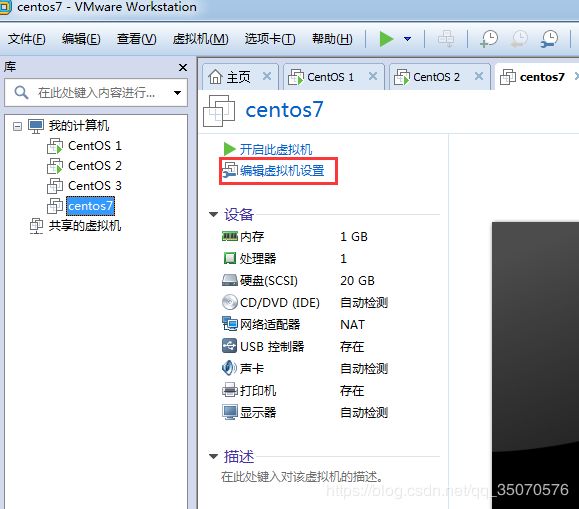Click the 显示器 display icon

point(230,412)
